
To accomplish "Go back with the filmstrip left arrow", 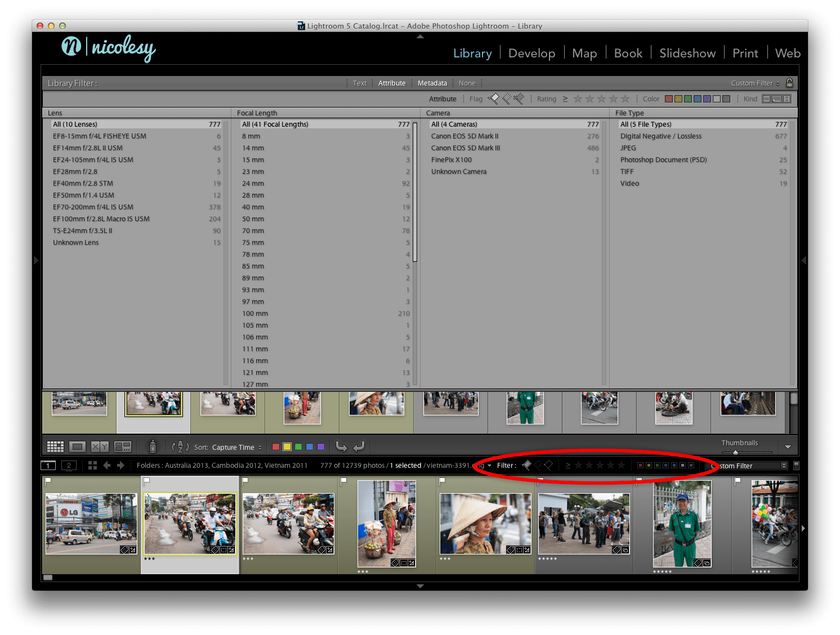I will [x=107, y=466].
